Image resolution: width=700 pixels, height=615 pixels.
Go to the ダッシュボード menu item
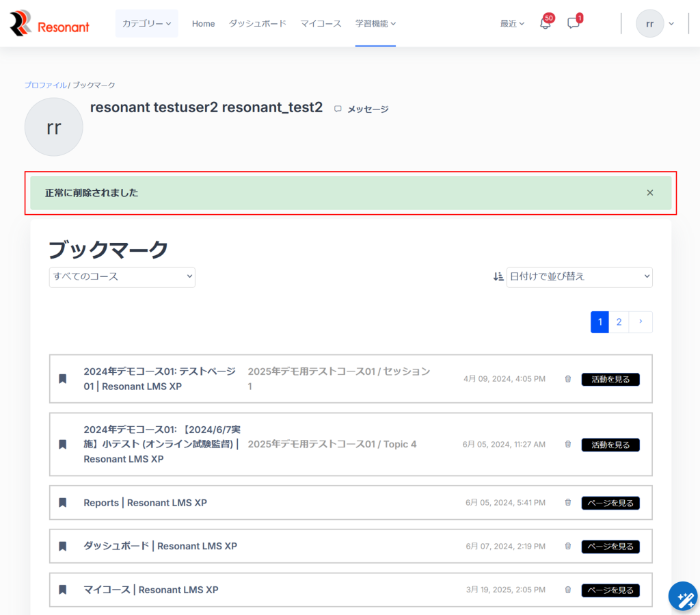257,23
